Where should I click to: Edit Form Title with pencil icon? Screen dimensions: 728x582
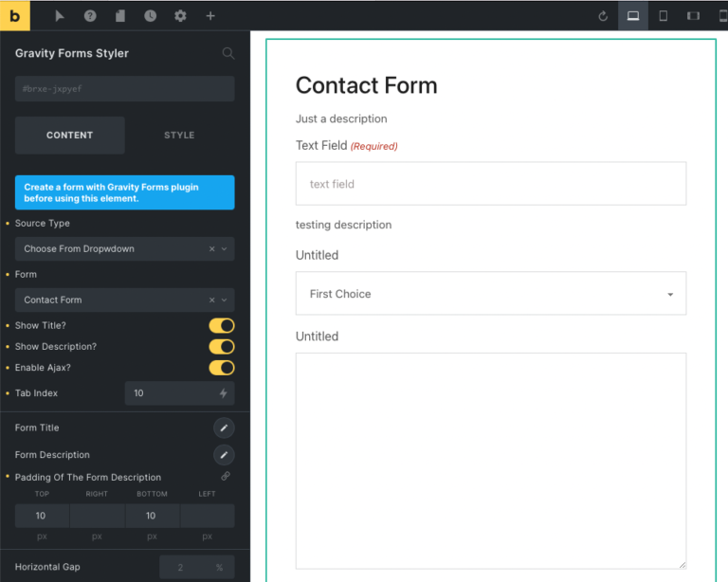coord(224,427)
